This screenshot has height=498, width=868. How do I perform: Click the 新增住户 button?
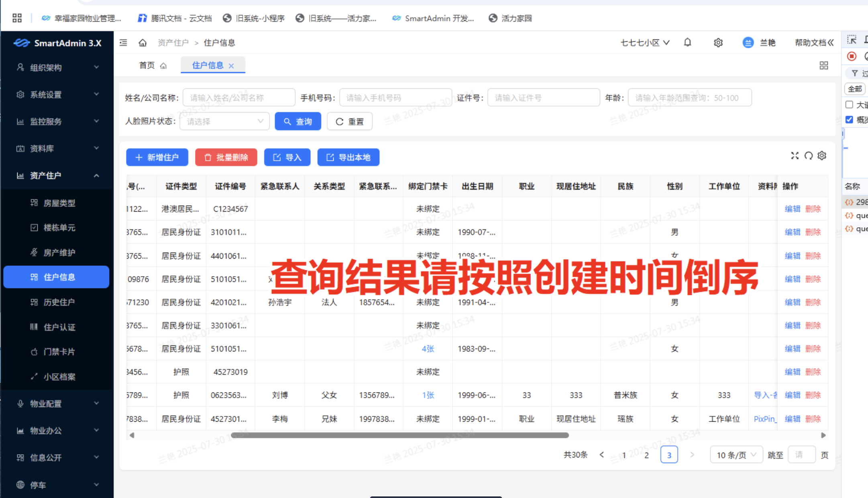(157, 157)
